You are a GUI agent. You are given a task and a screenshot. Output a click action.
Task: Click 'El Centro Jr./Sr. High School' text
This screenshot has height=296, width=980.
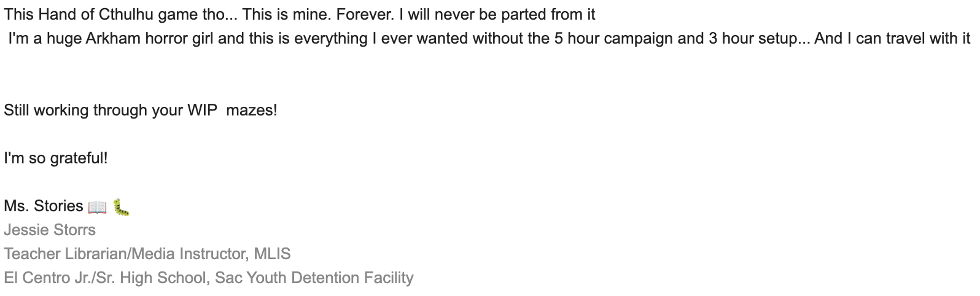104,278
